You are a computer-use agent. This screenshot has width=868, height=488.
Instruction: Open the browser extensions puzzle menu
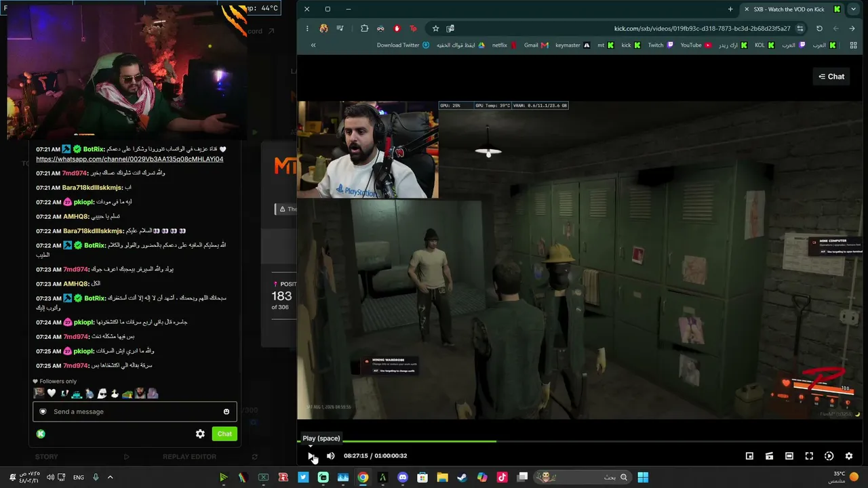pyautogui.click(x=364, y=28)
